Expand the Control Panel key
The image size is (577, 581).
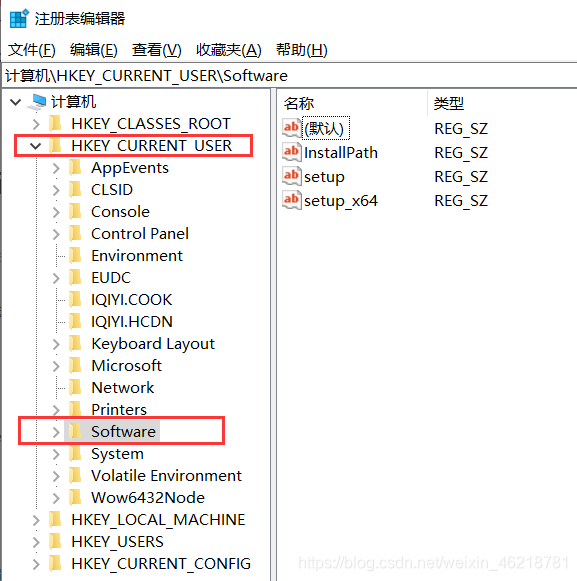pos(56,234)
